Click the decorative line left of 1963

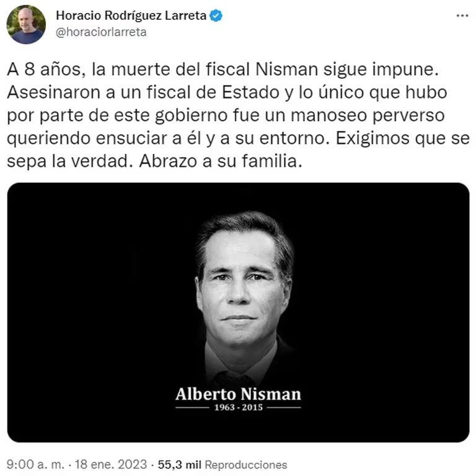pos(193,407)
